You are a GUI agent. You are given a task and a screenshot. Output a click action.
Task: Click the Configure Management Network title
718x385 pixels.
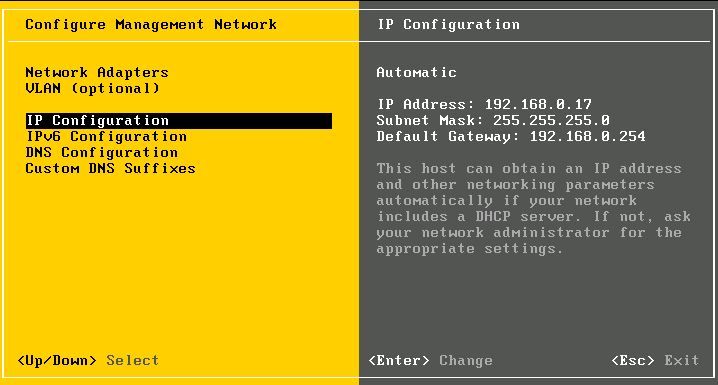pyautogui.click(x=151, y=24)
